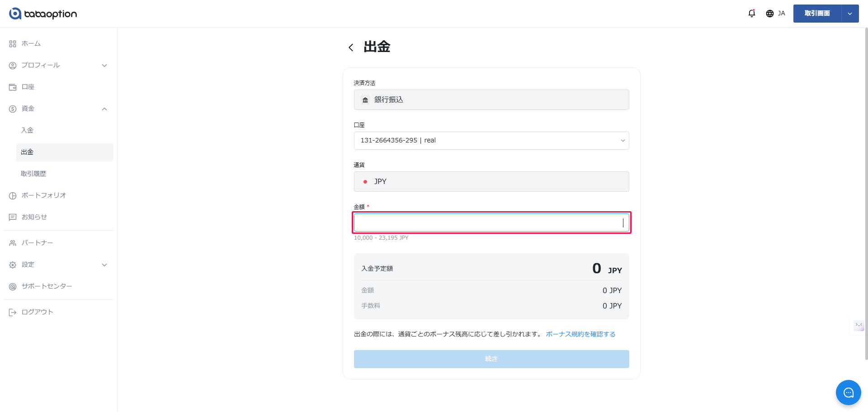
Task: Click the ホーム grid icon in sidebar
Action: tap(13, 44)
